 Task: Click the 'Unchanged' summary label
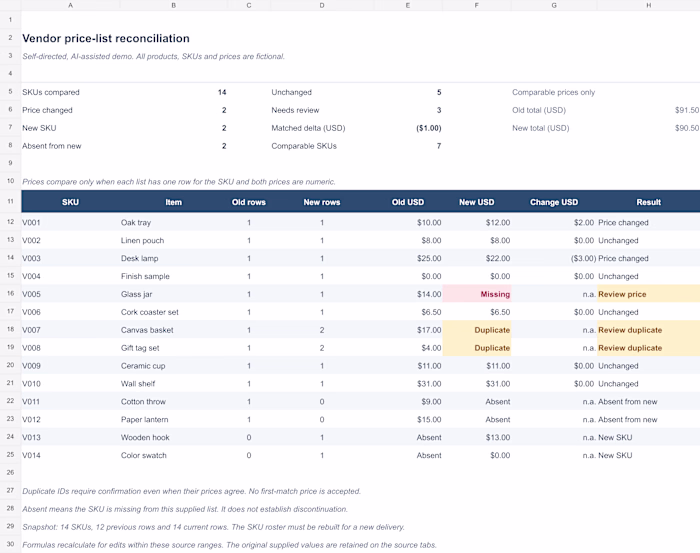(292, 92)
